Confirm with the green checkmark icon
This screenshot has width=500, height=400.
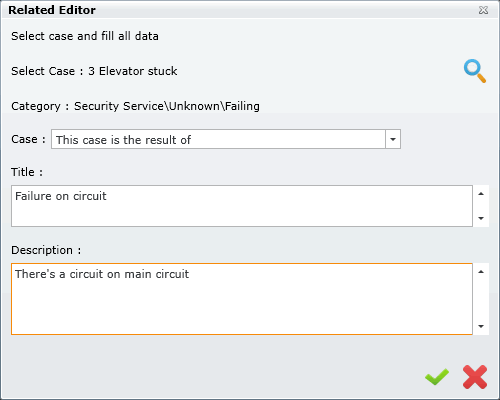tap(437, 377)
